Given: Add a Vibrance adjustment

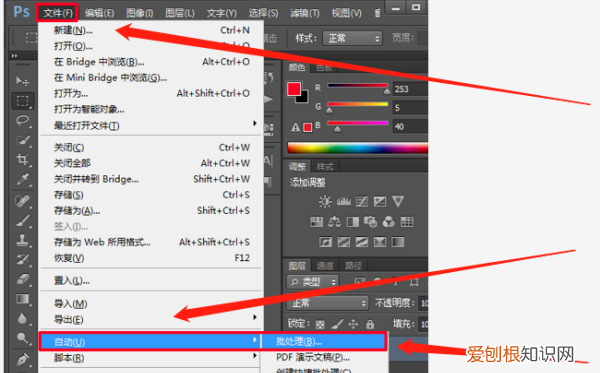Looking at the screenshot, I should (398, 202).
